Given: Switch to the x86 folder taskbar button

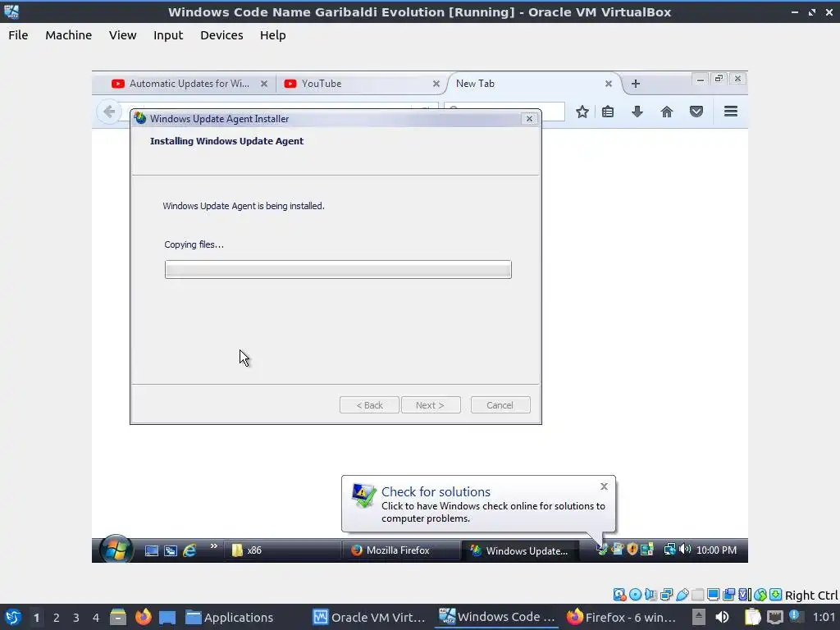Looking at the screenshot, I should pos(281,550).
